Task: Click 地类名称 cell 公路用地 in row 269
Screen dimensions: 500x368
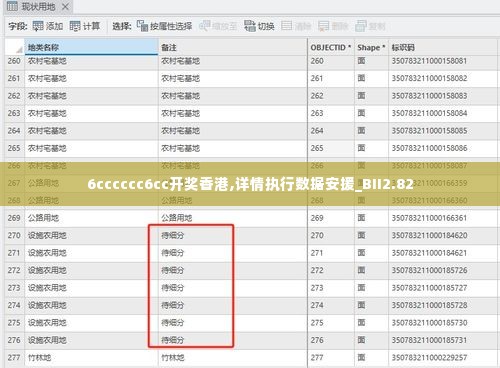Action: (x=91, y=218)
